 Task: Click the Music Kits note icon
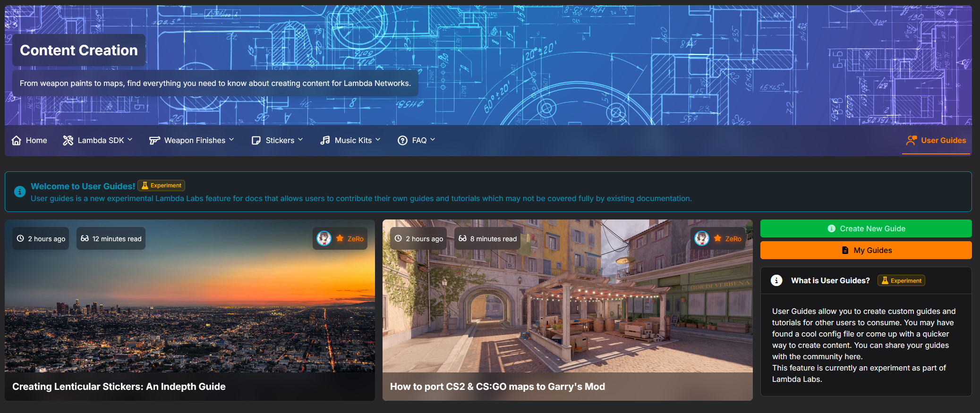325,140
